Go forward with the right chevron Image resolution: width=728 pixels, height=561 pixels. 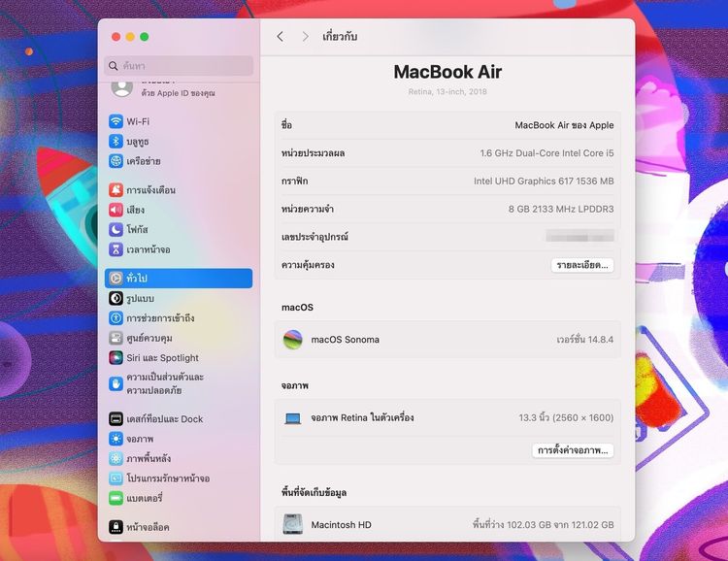click(x=305, y=36)
